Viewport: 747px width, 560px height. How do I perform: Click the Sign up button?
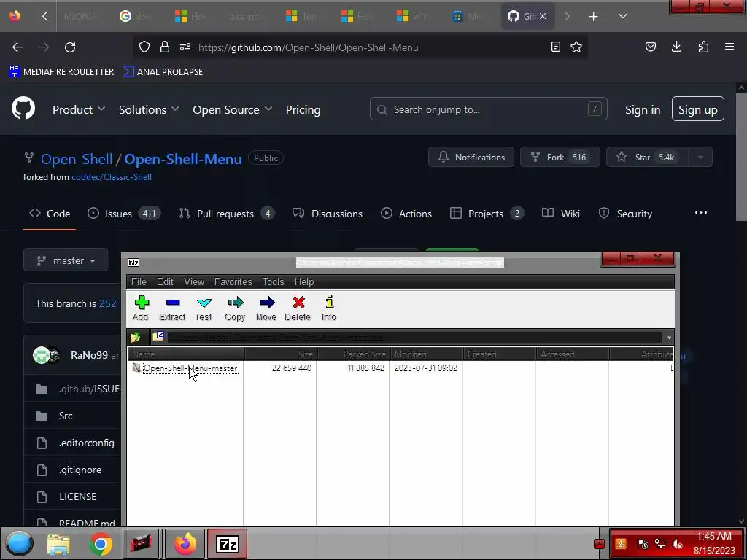[698, 109]
